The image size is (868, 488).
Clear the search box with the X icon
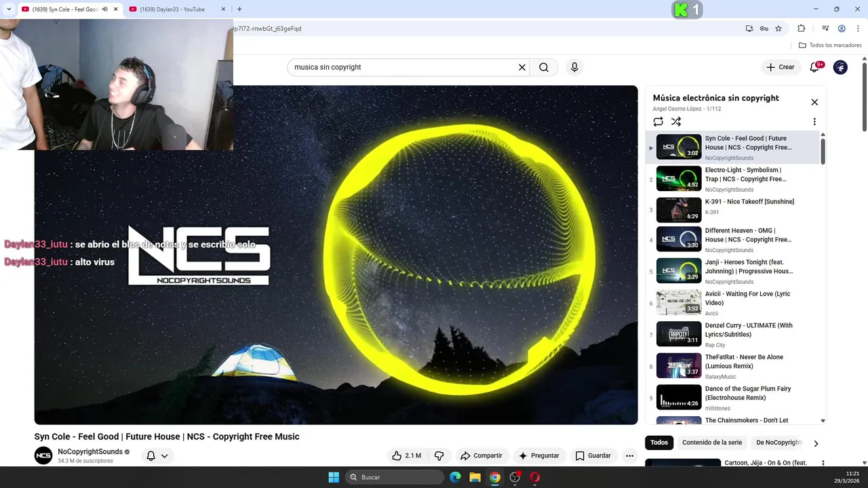(522, 67)
